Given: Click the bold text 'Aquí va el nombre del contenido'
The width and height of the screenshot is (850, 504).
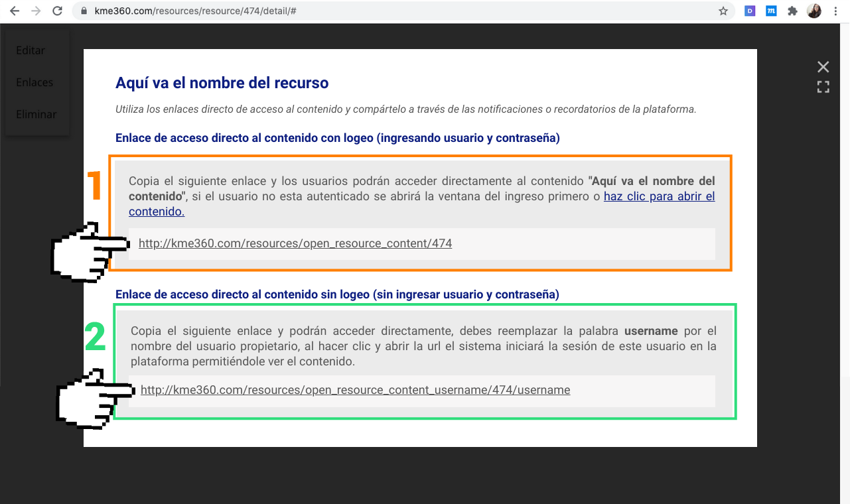Looking at the screenshot, I should pyautogui.click(x=422, y=188).
